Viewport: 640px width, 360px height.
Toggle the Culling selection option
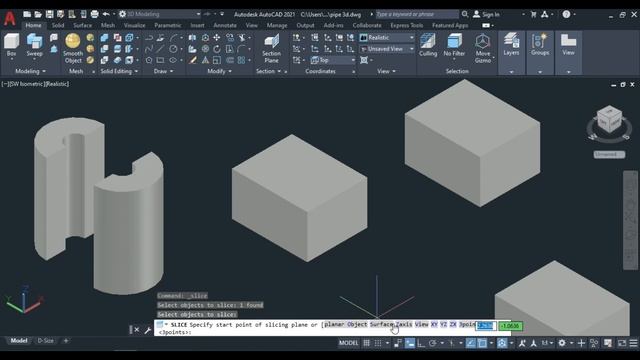coord(428,45)
